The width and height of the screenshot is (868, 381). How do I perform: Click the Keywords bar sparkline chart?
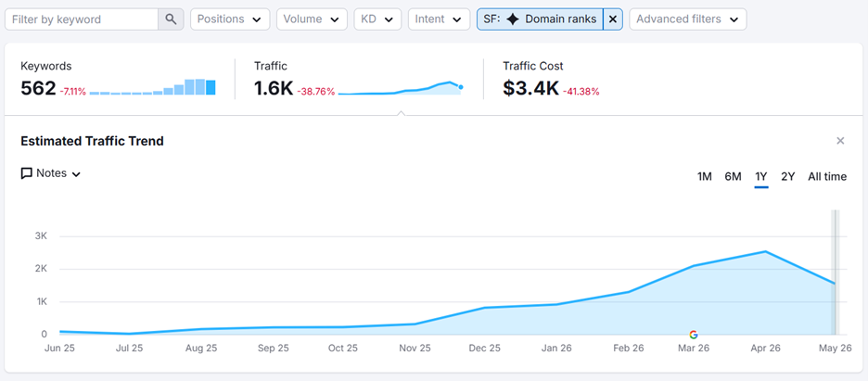pos(152,87)
